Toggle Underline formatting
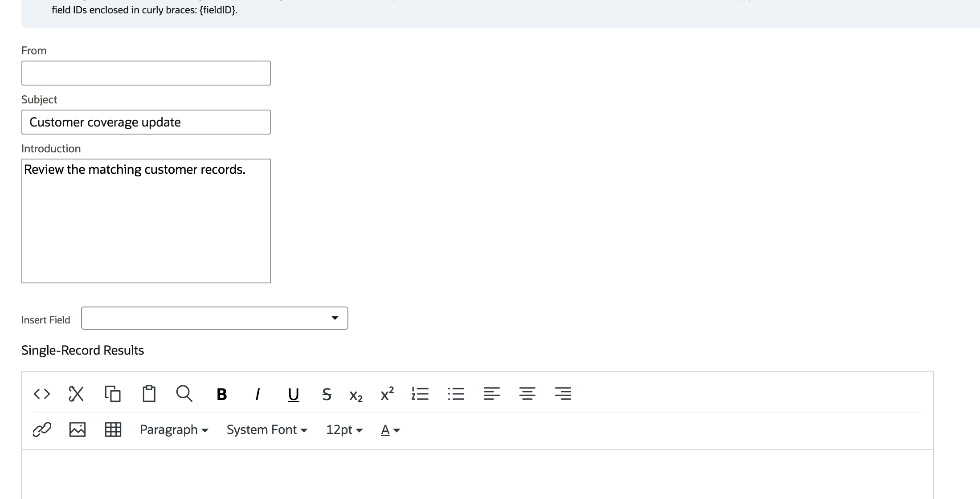Screen dimensions: 980x499 click(293, 394)
